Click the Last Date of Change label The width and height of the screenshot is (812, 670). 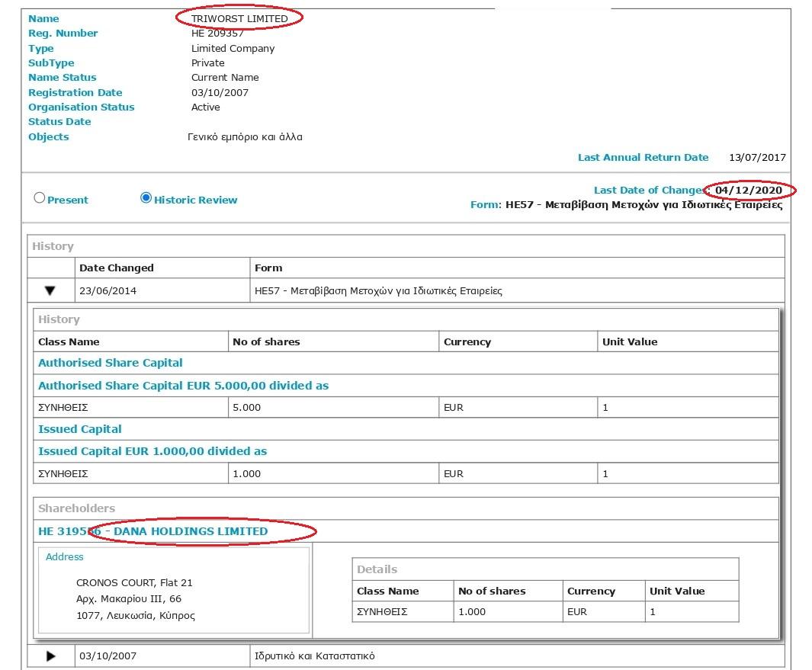coord(649,190)
